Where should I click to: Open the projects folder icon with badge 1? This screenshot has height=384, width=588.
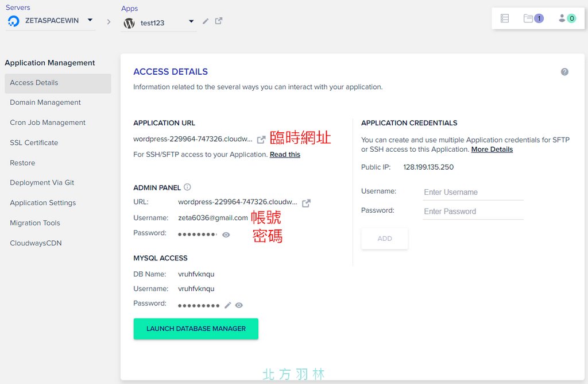point(533,18)
